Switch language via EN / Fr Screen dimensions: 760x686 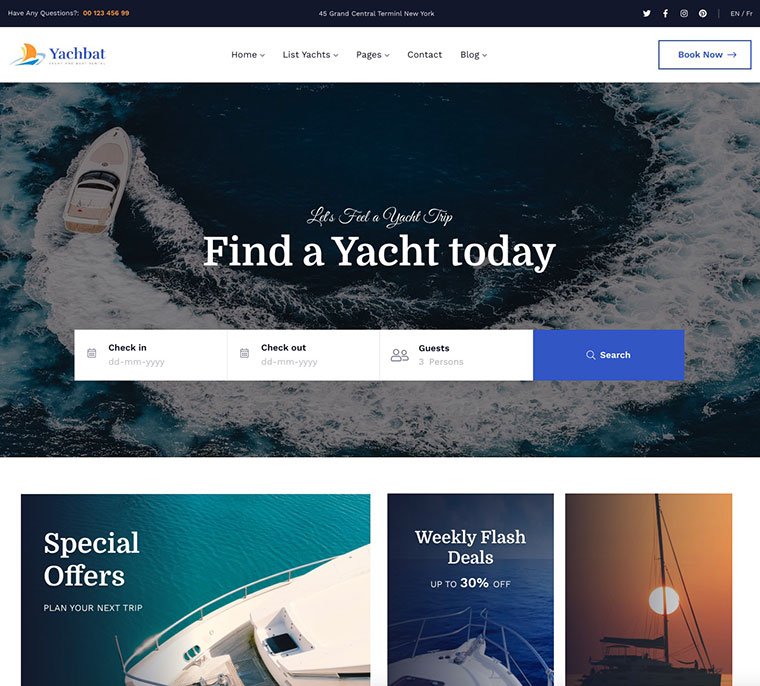pos(741,14)
